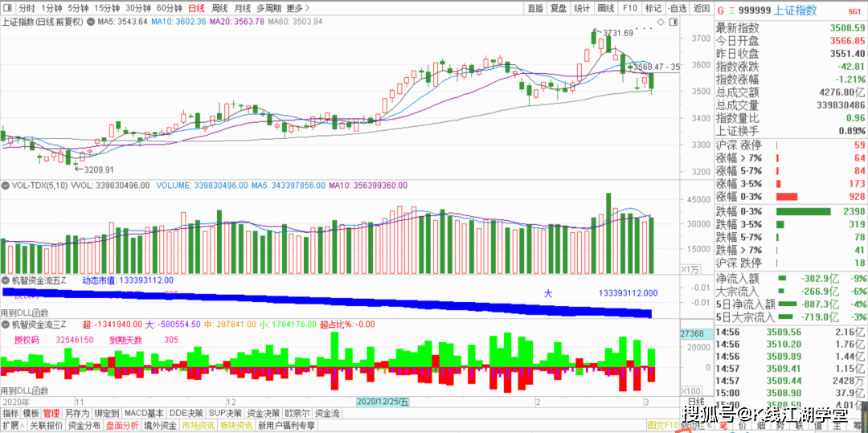868x433 pixels.
Task: Toggle the right info panel icon near diamond
Action: pyautogui.click(x=672, y=22)
